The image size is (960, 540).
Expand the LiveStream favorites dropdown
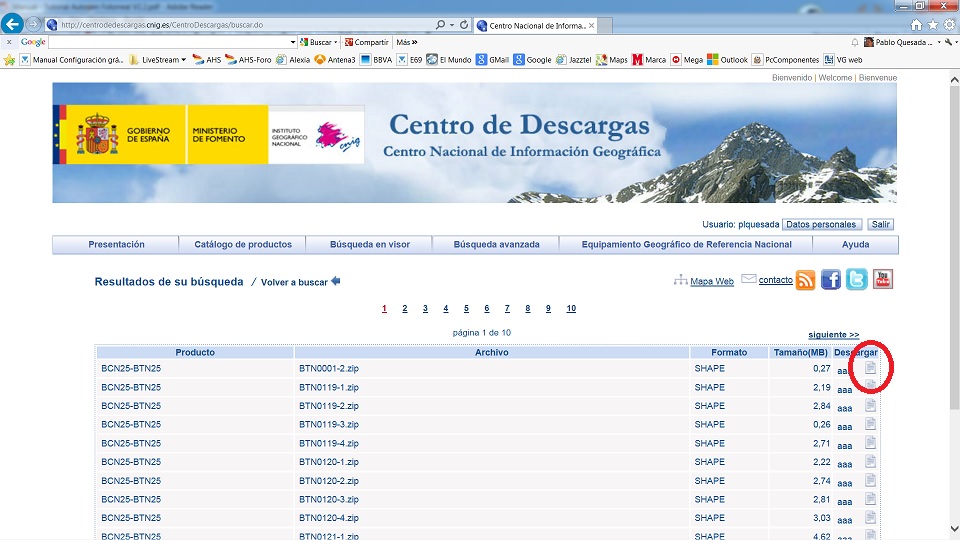[x=183, y=60]
